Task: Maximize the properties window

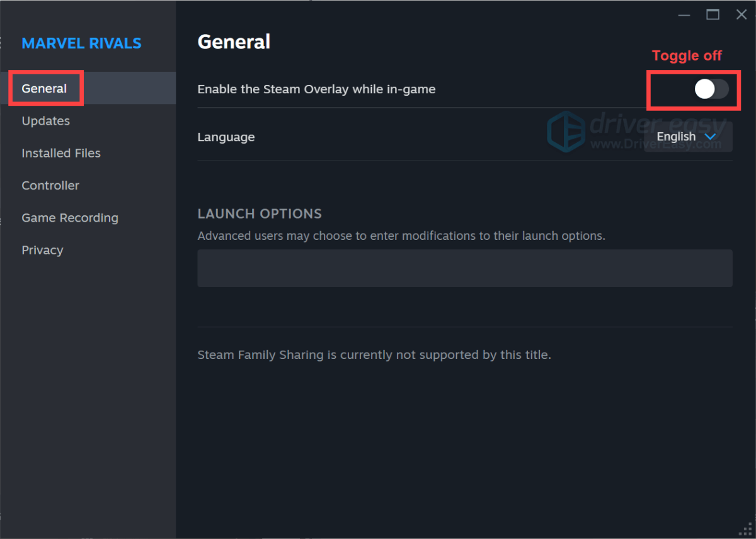Action: pos(713,14)
